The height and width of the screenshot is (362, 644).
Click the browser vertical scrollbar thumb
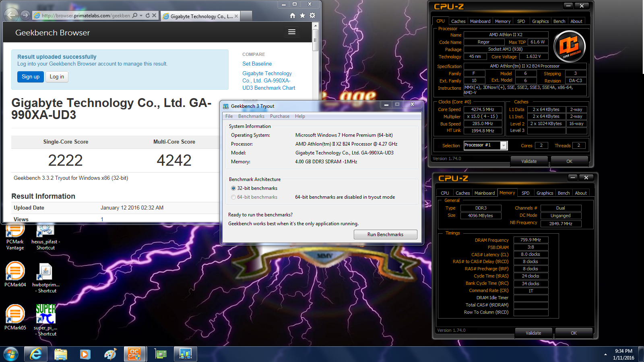click(x=316, y=40)
